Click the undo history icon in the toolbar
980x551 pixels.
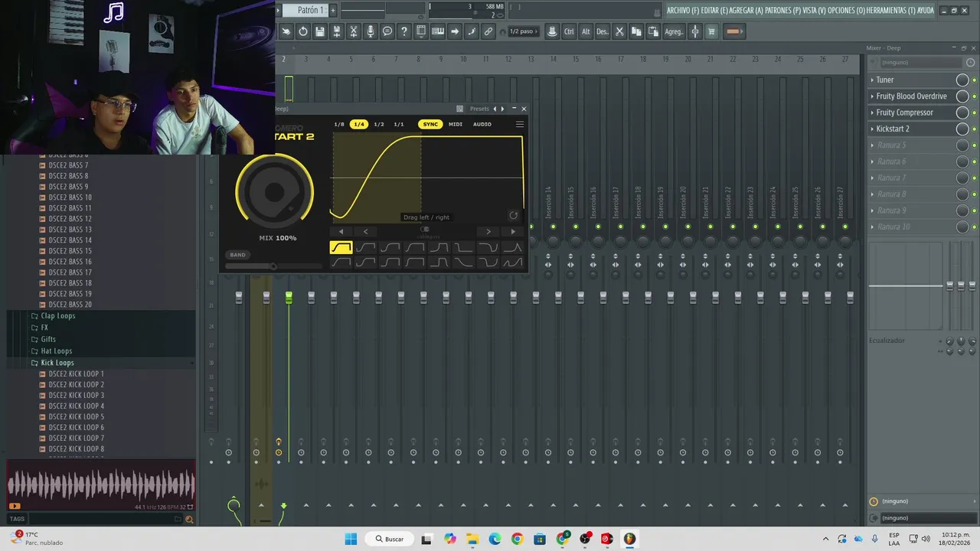point(303,31)
